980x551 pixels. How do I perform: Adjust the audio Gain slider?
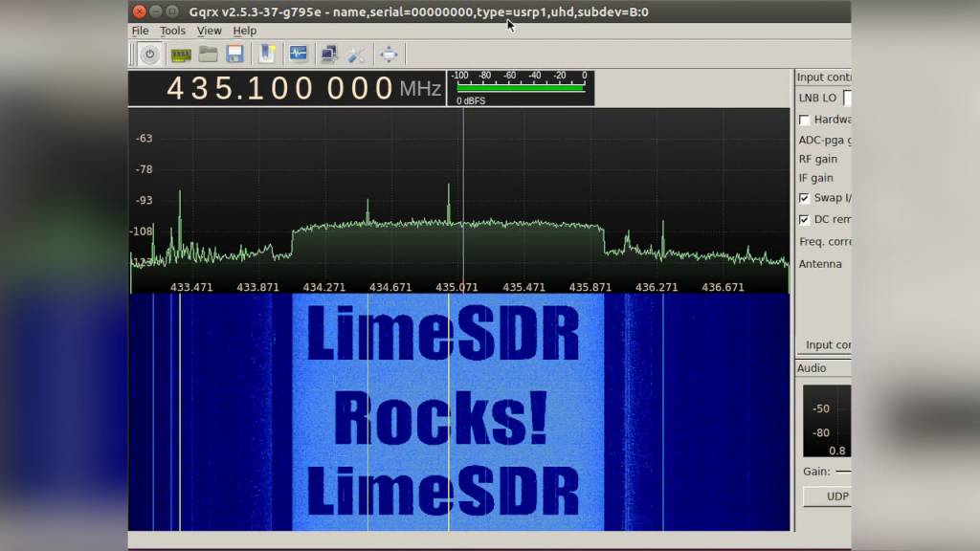click(x=843, y=472)
